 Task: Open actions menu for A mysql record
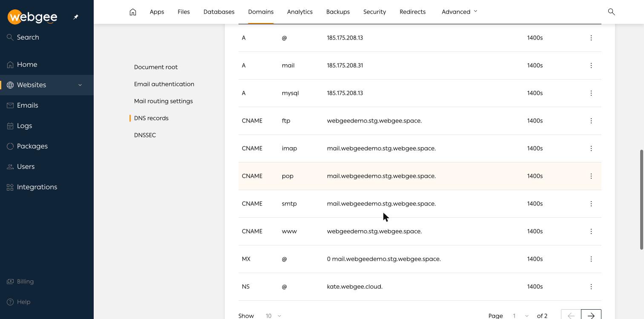tap(591, 93)
